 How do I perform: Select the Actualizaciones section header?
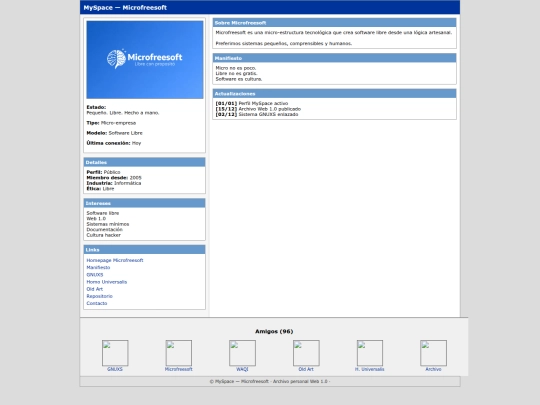pyautogui.click(x=334, y=94)
